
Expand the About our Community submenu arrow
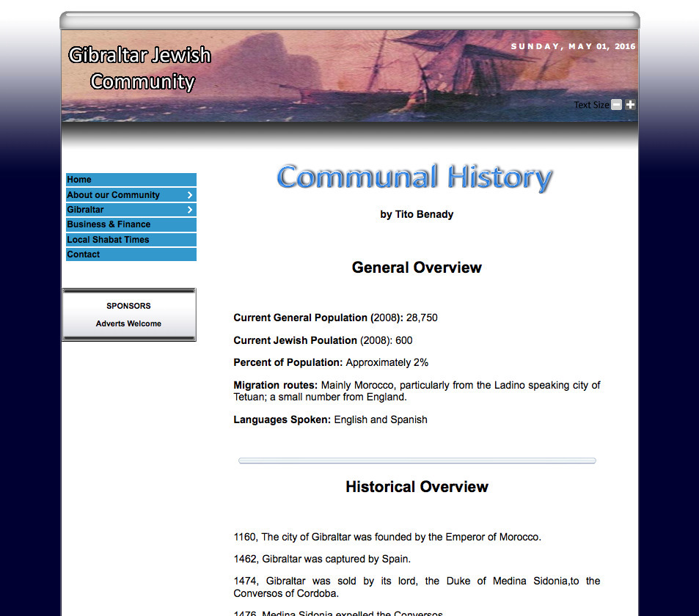pos(190,194)
